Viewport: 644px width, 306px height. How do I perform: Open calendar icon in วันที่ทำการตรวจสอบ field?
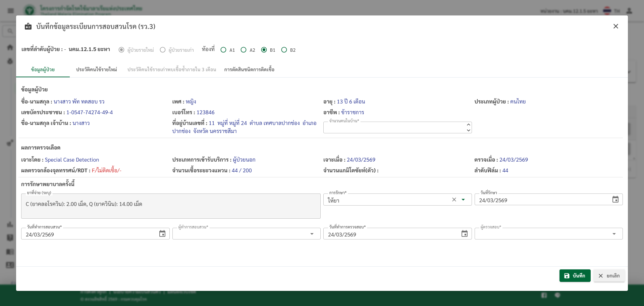pyautogui.click(x=464, y=234)
